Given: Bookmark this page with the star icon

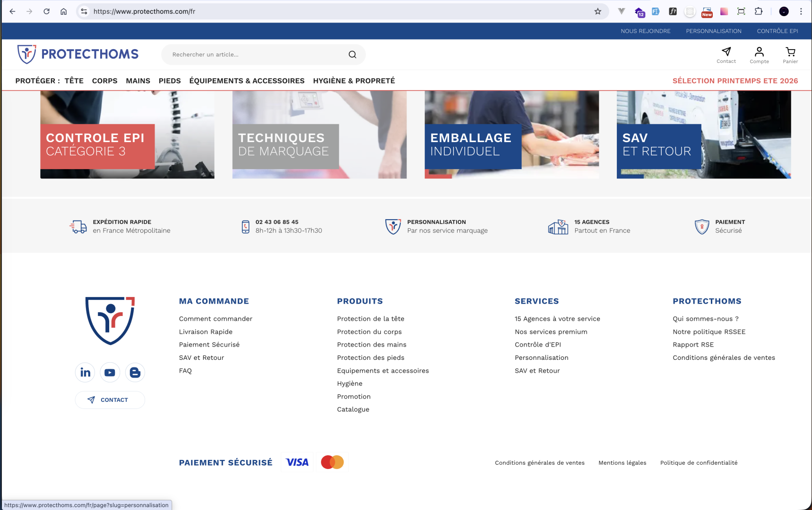Looking at the screenshot, I should click(x=598, y=11).
